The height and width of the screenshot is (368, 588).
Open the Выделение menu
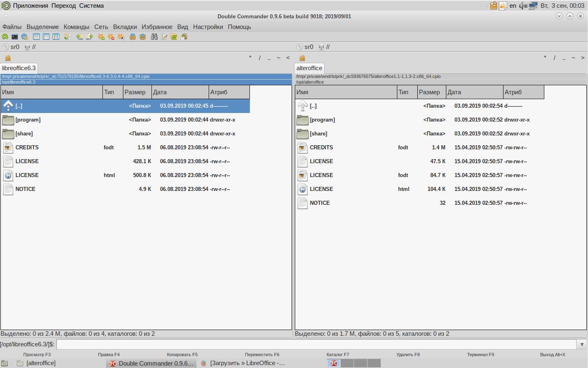tap(42, 27)
